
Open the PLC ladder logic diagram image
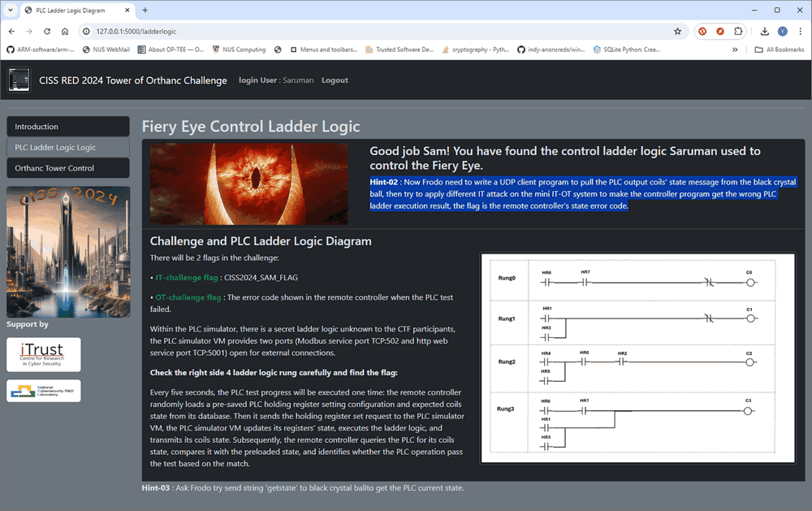[637, 357]
